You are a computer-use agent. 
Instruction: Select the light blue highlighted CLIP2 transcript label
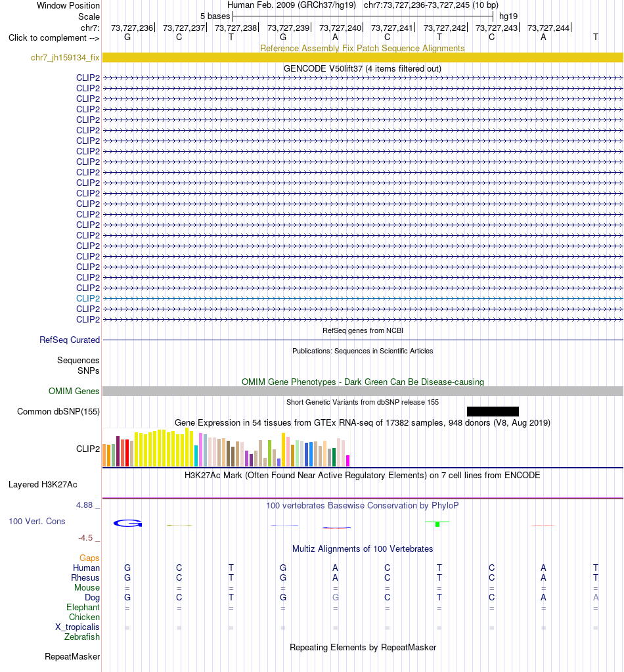coord(88,298)
